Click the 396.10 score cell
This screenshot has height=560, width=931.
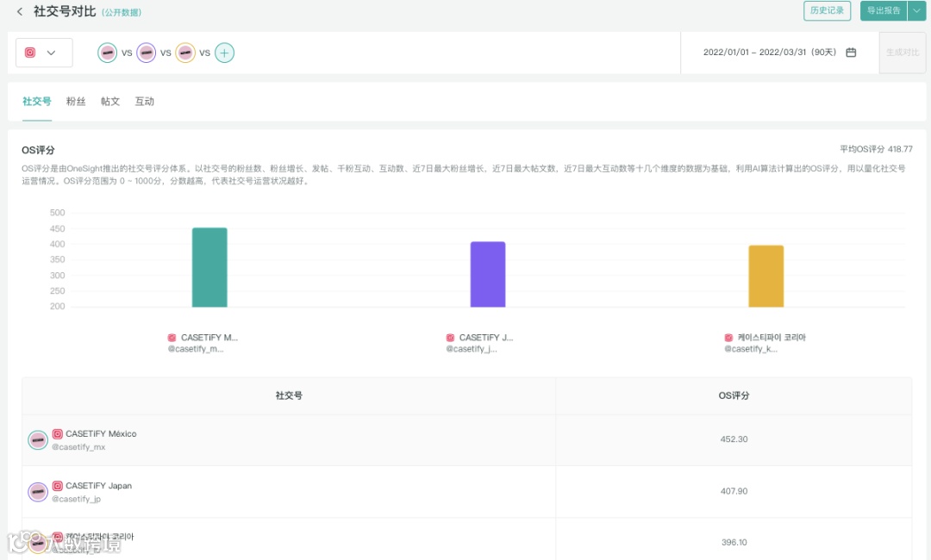[x=734, y=543]
